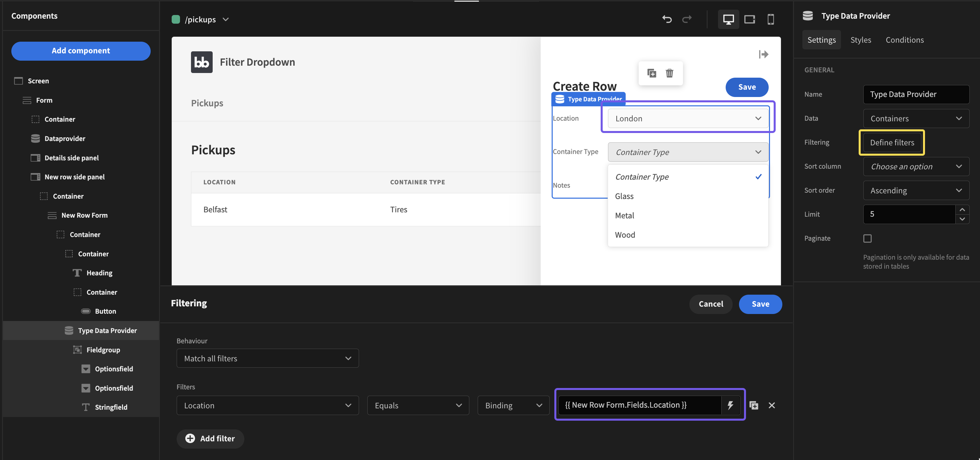Edit the Name field for Type Data Provider

(916, 94)
